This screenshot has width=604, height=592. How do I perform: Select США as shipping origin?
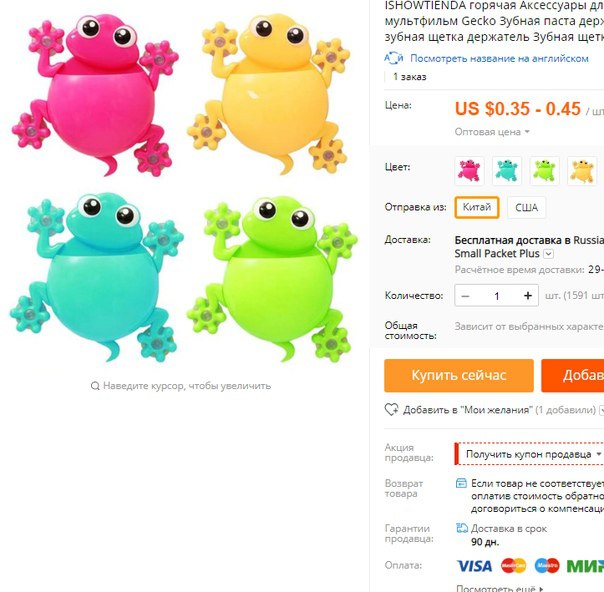(526, 208)
